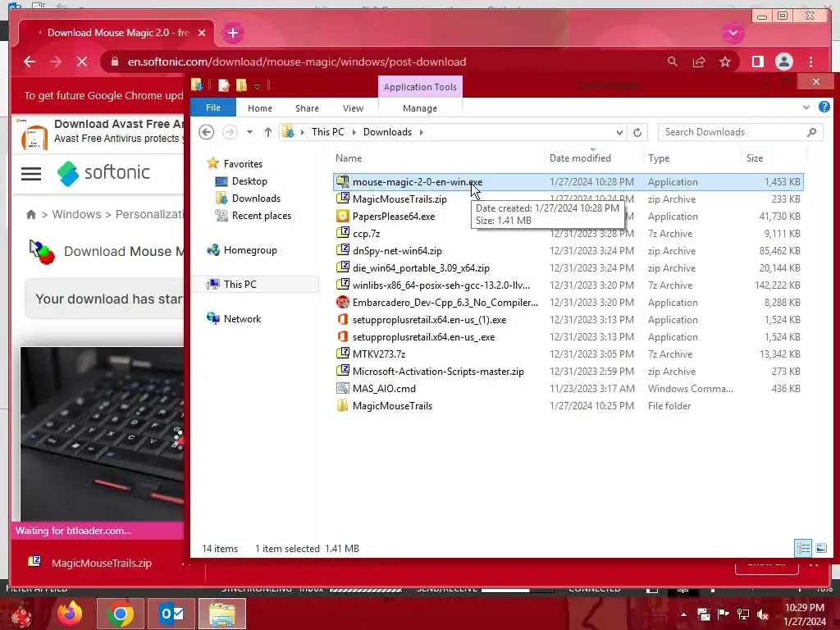Open the File tab in Explorer
840x630 pixels.
tap(213, 107)
